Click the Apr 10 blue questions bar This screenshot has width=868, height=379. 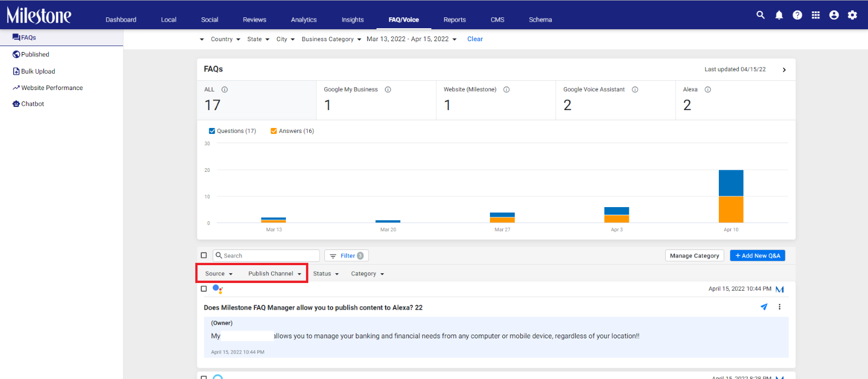pyautogui.click(x=731, y=183)
